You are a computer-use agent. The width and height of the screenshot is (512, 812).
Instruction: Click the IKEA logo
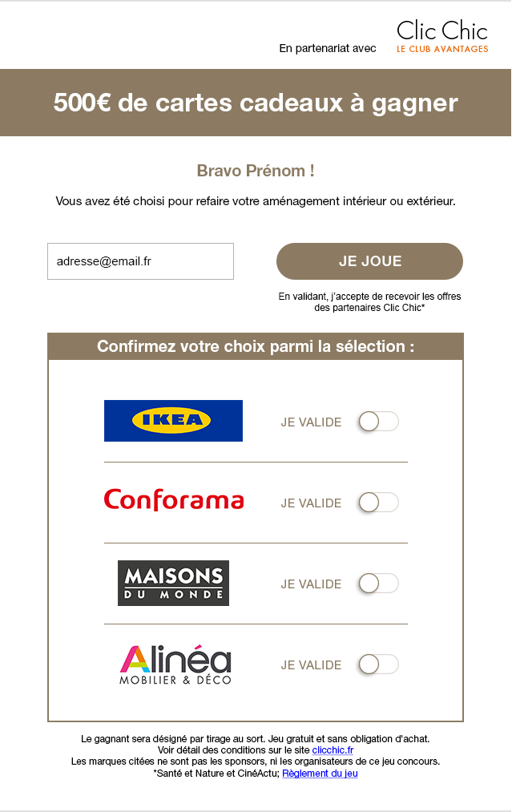click(x=173, y=420)
